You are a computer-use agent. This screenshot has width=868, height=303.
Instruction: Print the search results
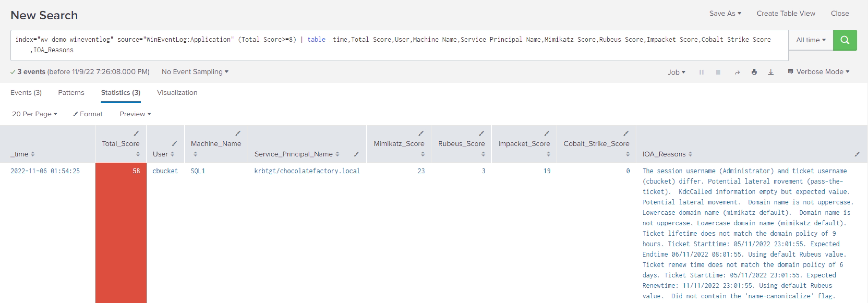pyautogui.click(x=754, y=72)
